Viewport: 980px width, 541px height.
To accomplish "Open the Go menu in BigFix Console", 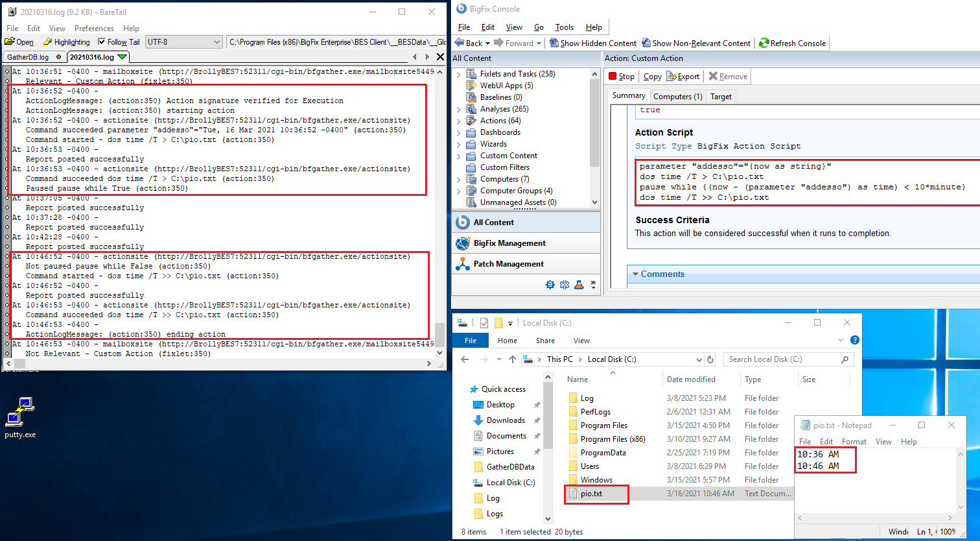I will tap(539, 27).
